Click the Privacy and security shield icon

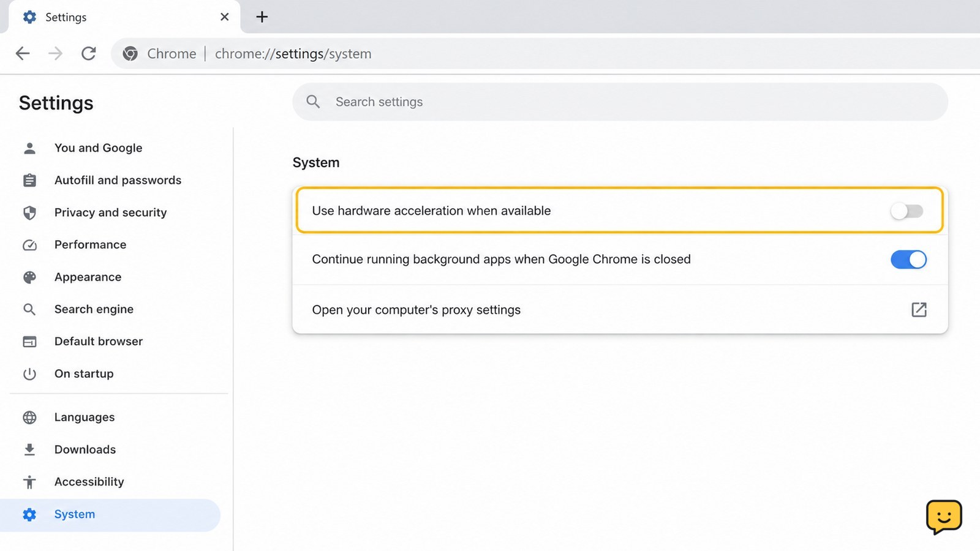[29, 212]
